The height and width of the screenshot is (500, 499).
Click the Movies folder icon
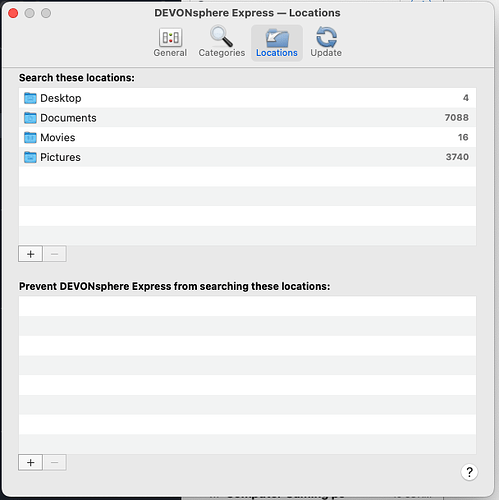click(x=30, y=137)
